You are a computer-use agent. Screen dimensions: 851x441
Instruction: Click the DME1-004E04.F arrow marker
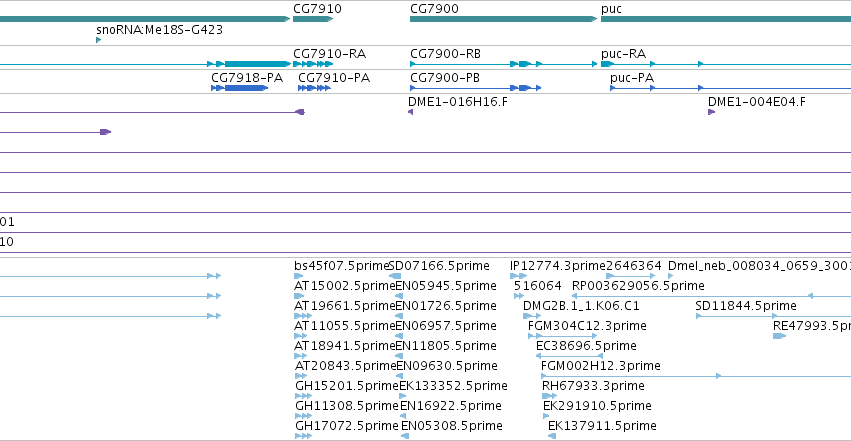tap(712, 112)
